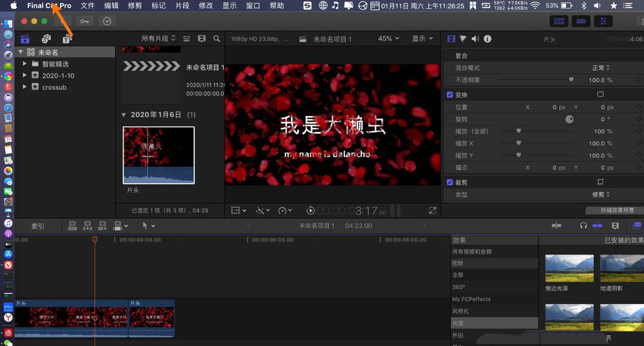The width and height of the screenshot is (644, 346).
Task: Open the 文件 menu
Action: (x=88, y=5)
